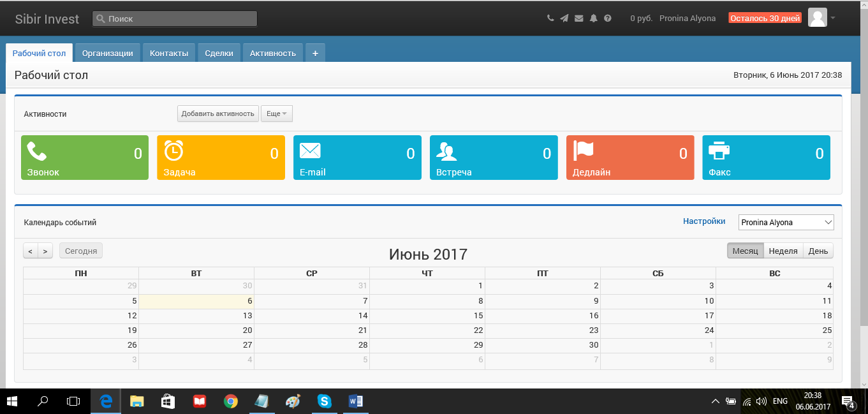Click the magnifier icon in search box

point(100,19)
